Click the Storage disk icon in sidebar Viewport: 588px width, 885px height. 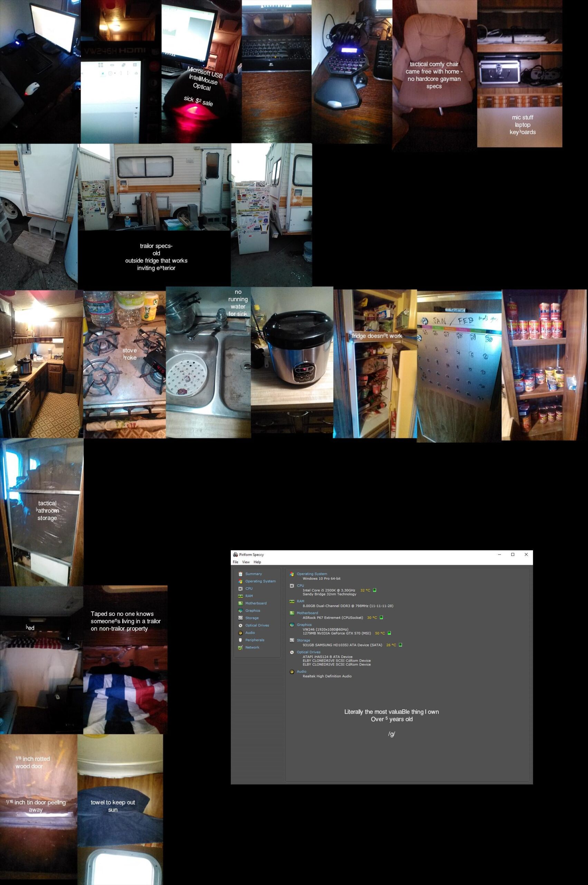click(x=240, y=618)
